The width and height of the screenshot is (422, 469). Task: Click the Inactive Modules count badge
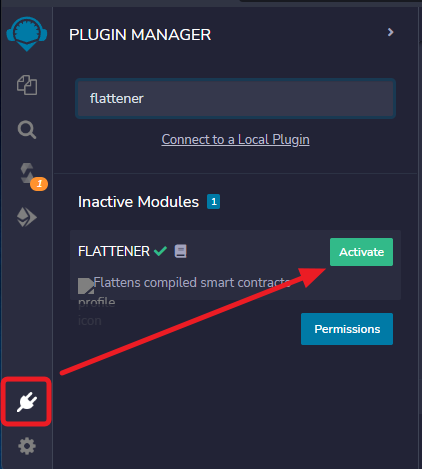click(213, 202)
